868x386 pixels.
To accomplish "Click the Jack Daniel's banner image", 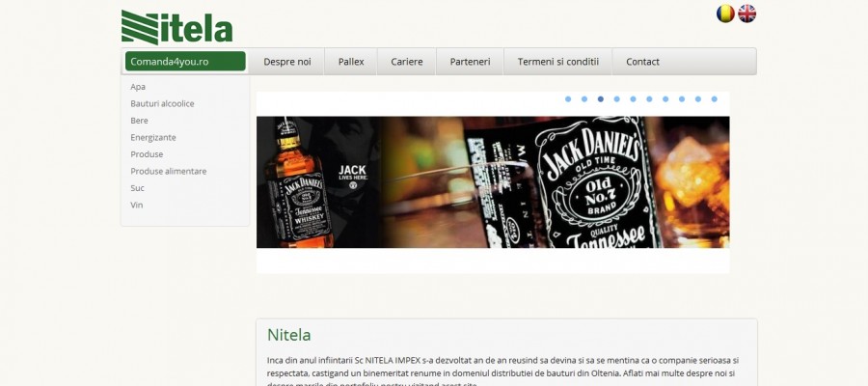I will (493, 181).
